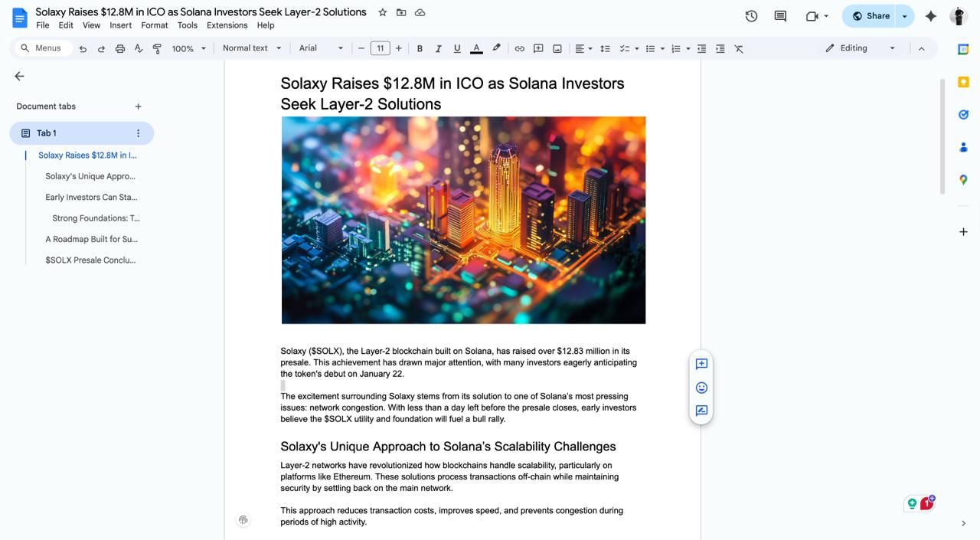
Task: Open the Normal text style dropdown
Action: [x=252, y=48]
